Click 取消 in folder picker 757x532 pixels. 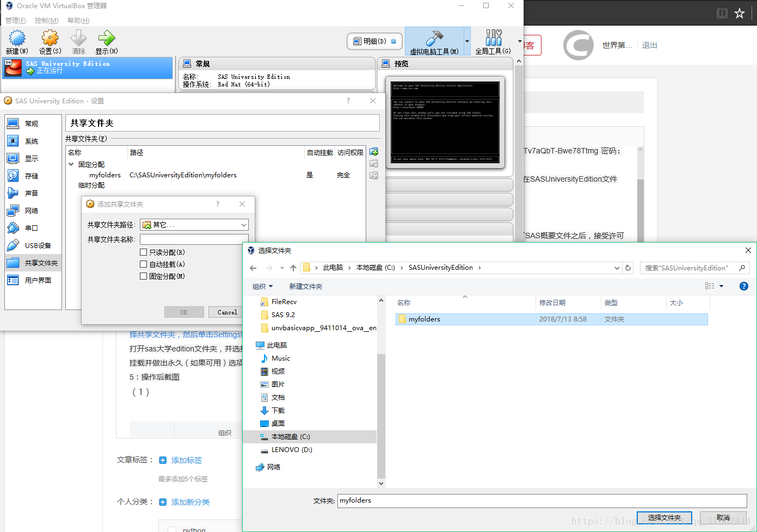[x=723, y=518]
